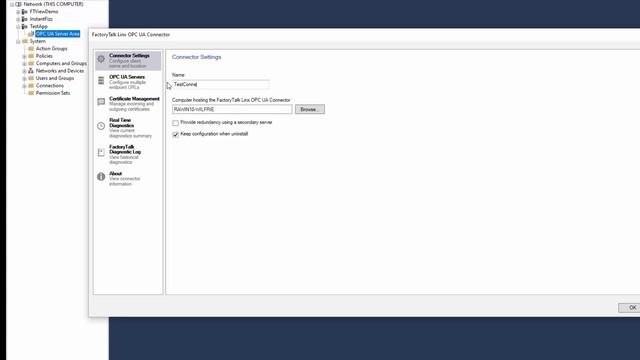
Task: Click the host computer name field
Action: [232, 109]
